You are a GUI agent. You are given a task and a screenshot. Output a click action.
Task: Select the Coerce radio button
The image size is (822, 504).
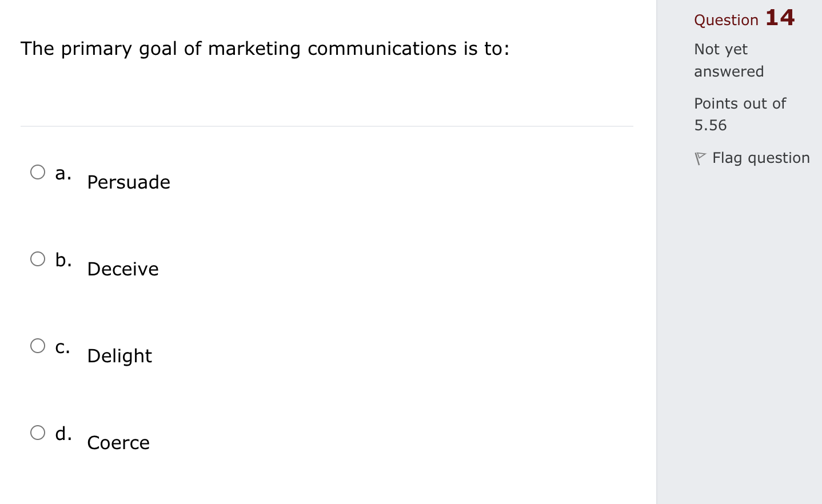(x=38, y=433)
